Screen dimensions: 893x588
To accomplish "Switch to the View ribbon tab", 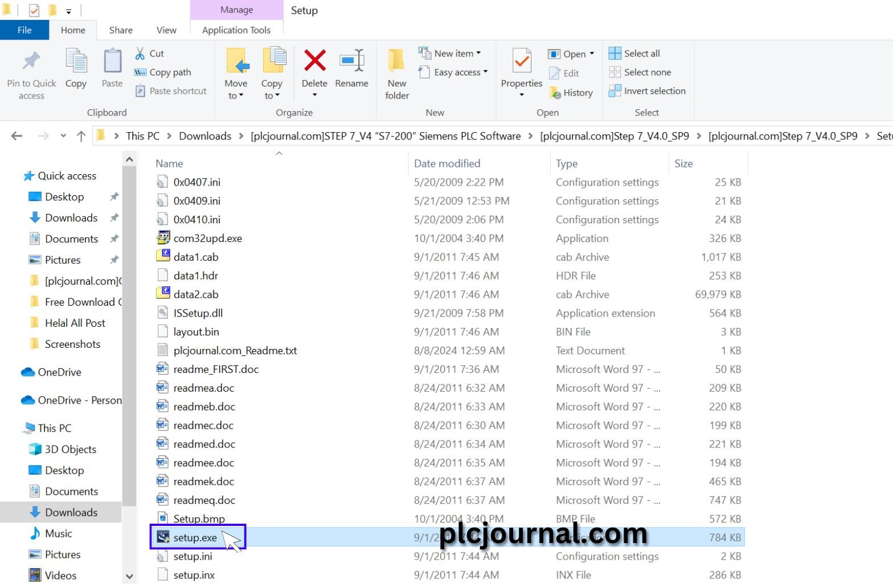I will click(x=166, y=30).
